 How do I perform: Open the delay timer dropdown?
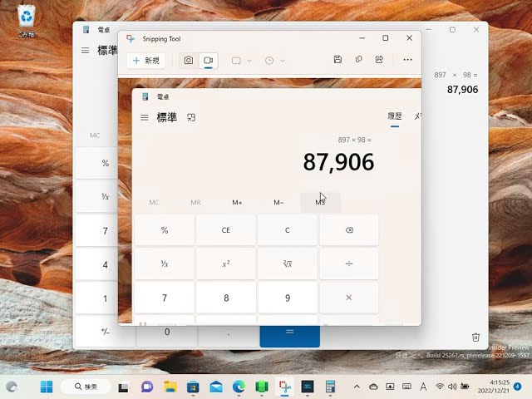274,61
